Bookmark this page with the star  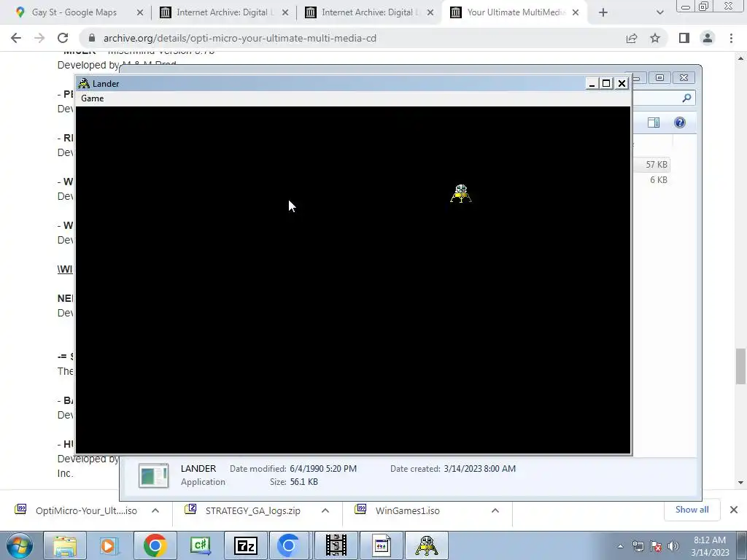[655, 38]
